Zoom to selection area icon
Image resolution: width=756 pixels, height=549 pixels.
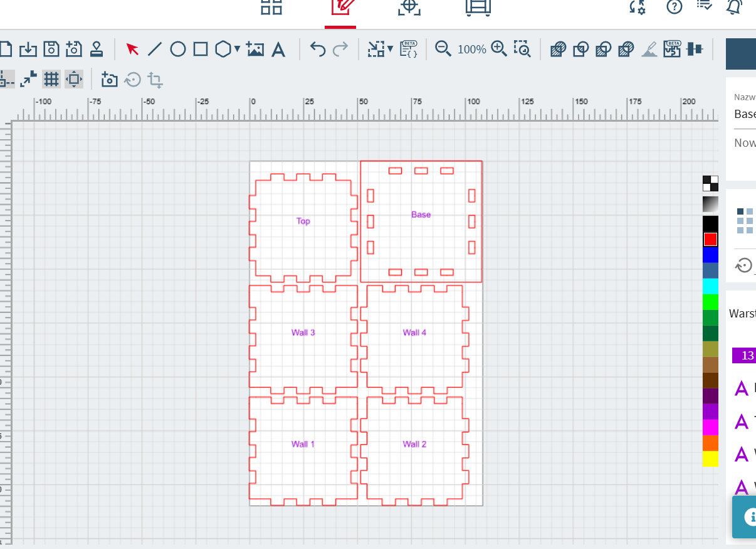[x=522, y=49]
